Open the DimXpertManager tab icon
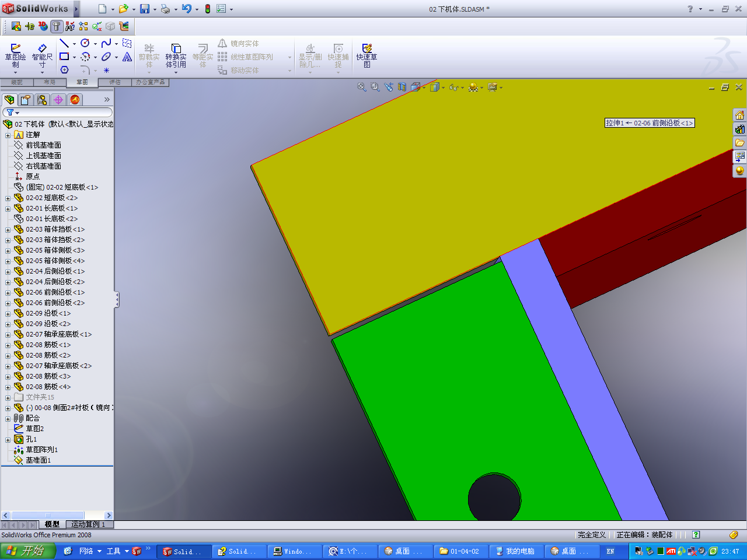This screenshot has width=747, height=560. pos(58,100)
